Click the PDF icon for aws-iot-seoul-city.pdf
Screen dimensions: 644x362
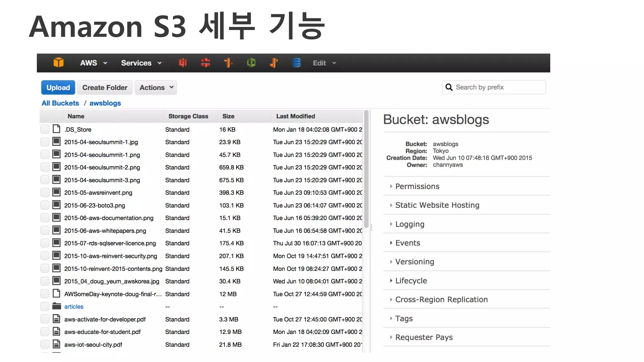tap(57, 344)
